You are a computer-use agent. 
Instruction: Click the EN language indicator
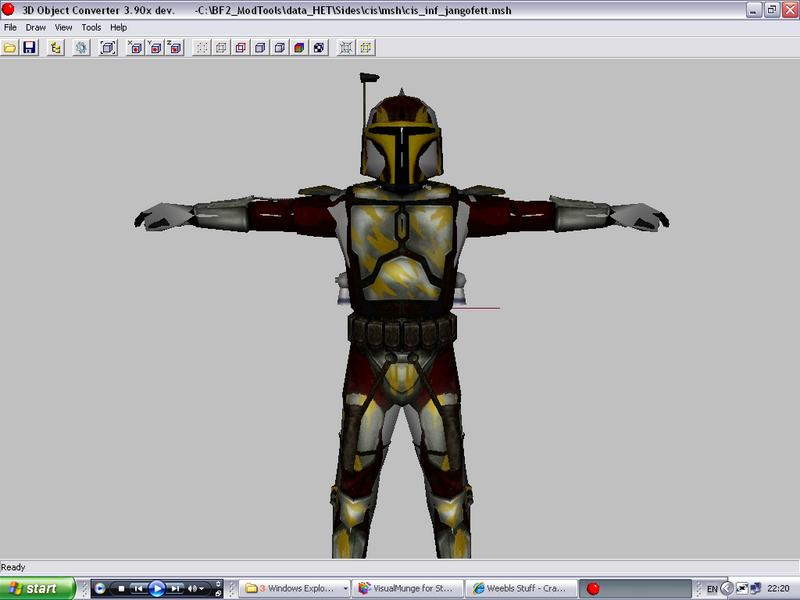[712, 589]
